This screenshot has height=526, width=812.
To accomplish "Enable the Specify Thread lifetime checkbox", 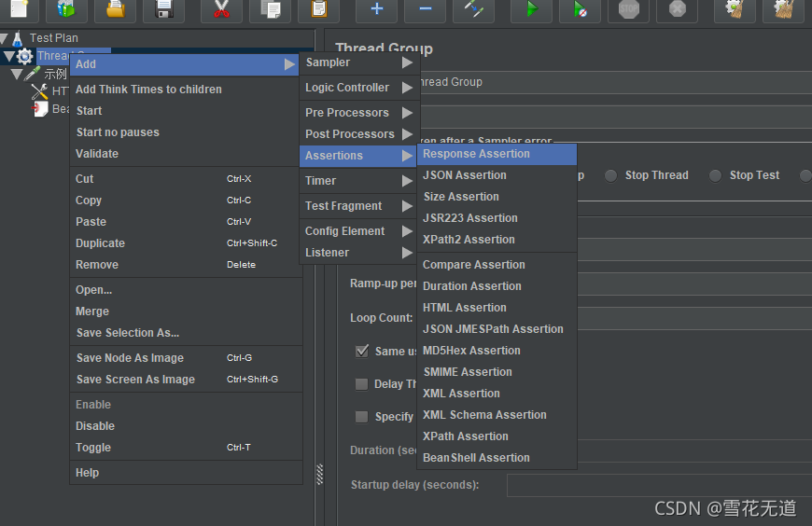I will pos(361,417).
